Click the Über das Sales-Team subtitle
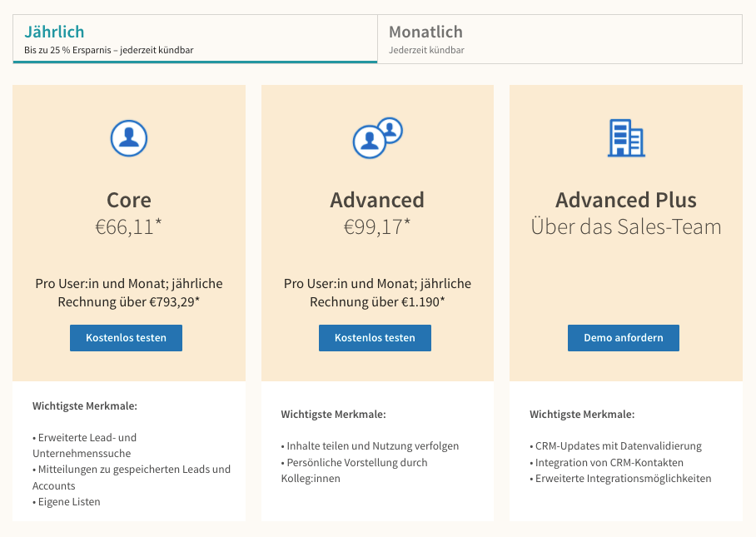Viewport: 756px width, 537px height. tap(624, 224)
